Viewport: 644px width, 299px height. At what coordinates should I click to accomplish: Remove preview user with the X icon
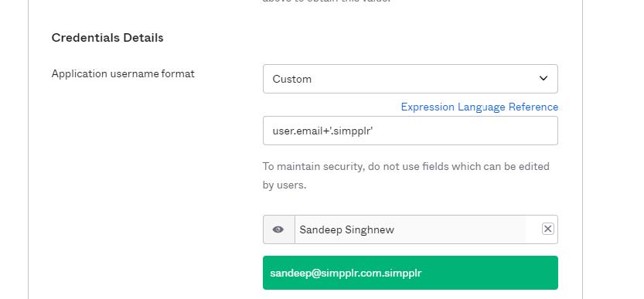(x=547, y=229)
